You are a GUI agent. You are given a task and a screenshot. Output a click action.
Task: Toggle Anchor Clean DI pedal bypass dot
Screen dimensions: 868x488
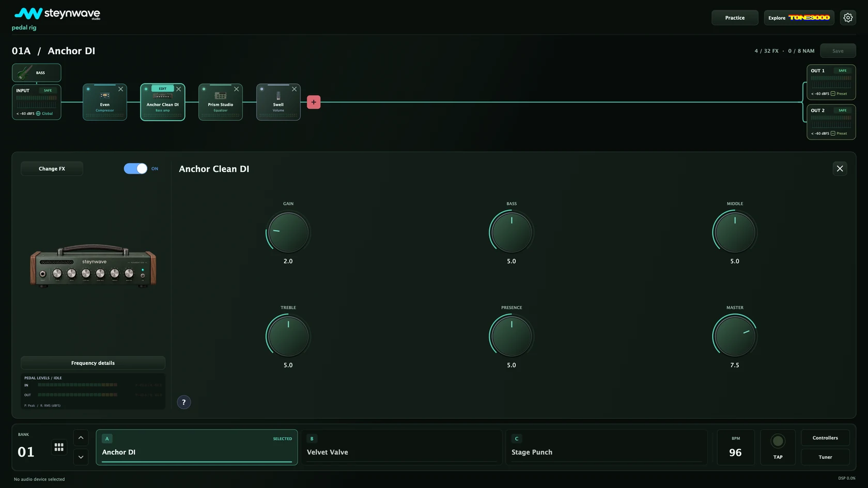click(146, 89)
